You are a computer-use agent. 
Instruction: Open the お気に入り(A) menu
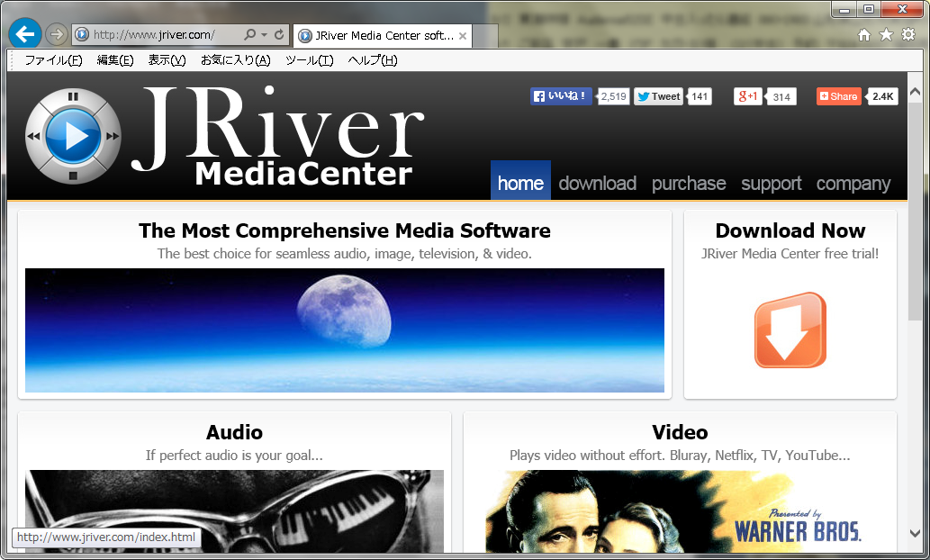[235, 60]
